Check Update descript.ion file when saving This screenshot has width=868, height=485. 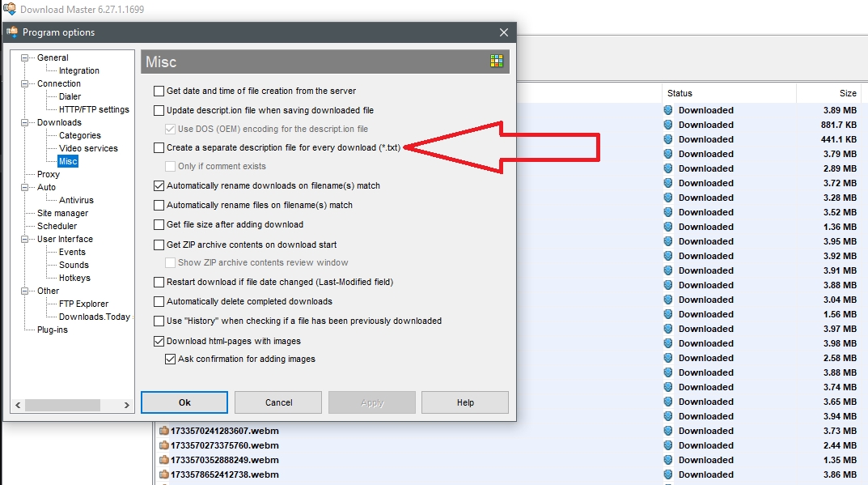[x=159, y=110]
